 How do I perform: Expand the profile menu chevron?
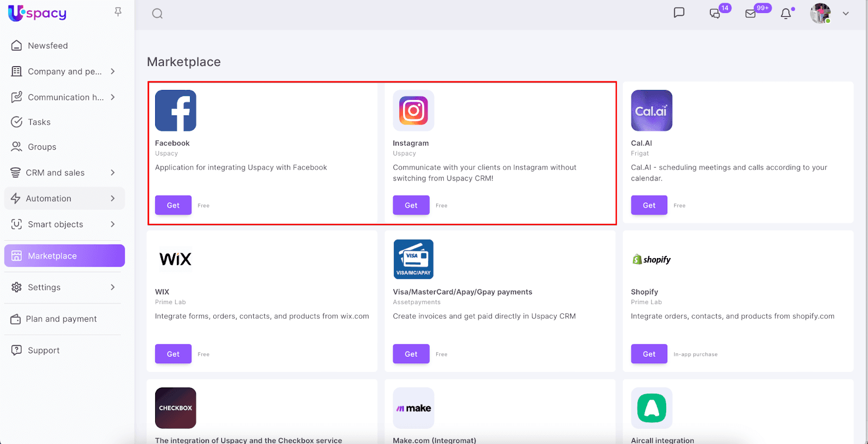tap(846, 14)
